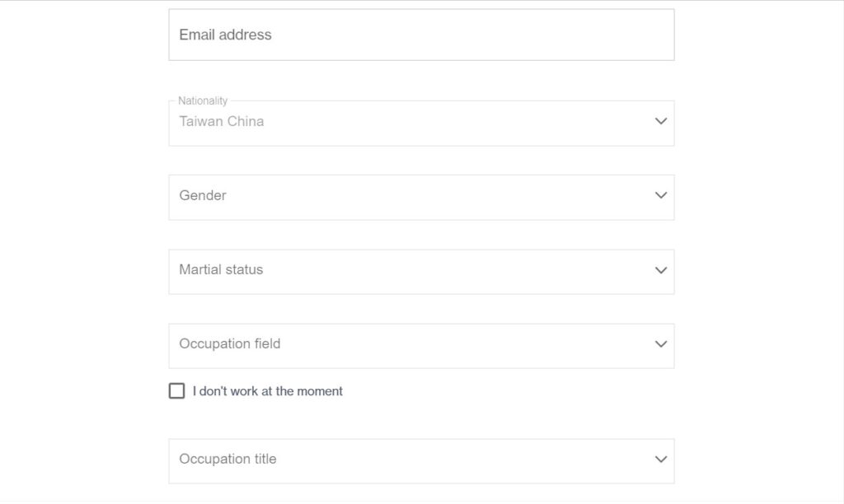Click the "Occupation title" placeholder text
Viewport: 844px width, 504px height.
point(227,459)
